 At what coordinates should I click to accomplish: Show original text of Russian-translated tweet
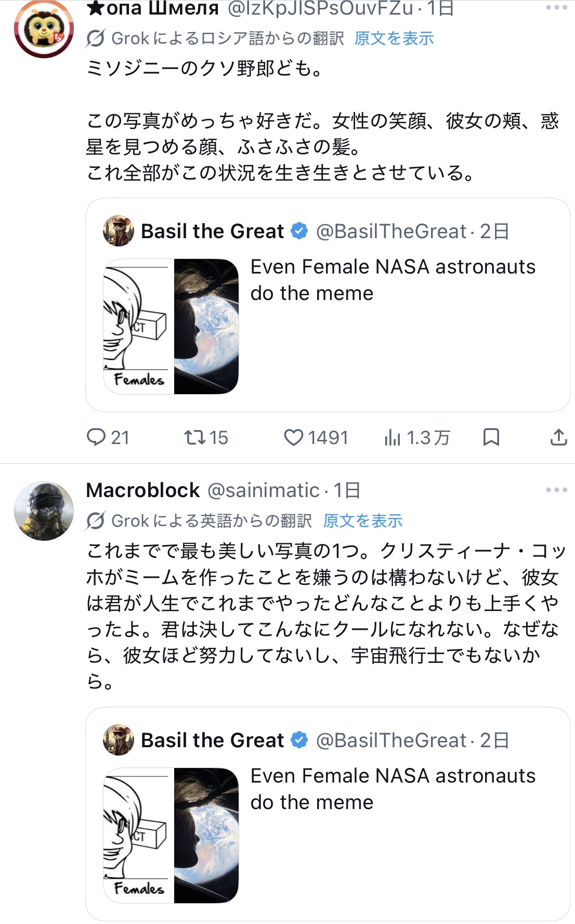(394, 38)
